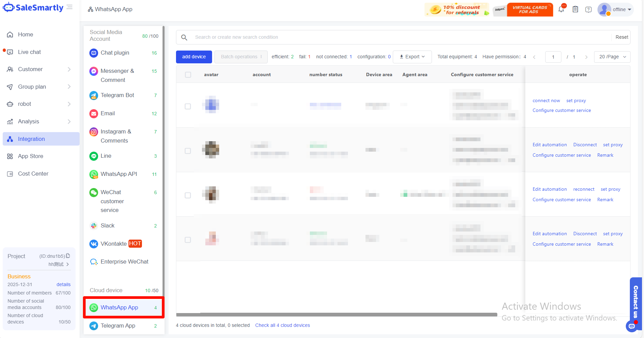
Task: Click the notification bell icon
Action: pos(561,9)
